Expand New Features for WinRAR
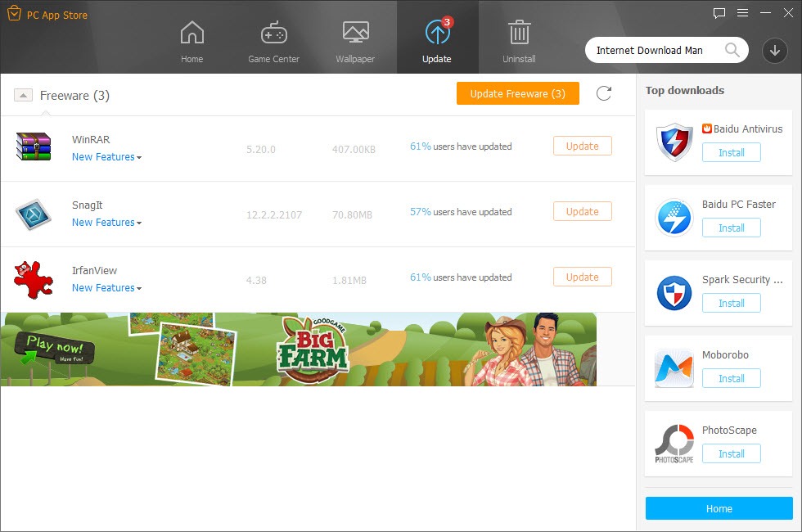802x532 pixels. (x=106, y=157)
